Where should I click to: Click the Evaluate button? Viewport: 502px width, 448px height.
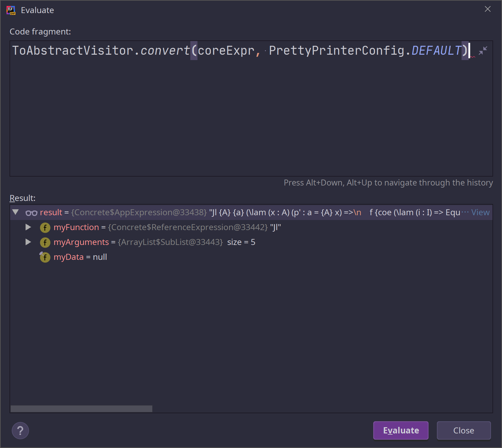click(x=400, y=430)
